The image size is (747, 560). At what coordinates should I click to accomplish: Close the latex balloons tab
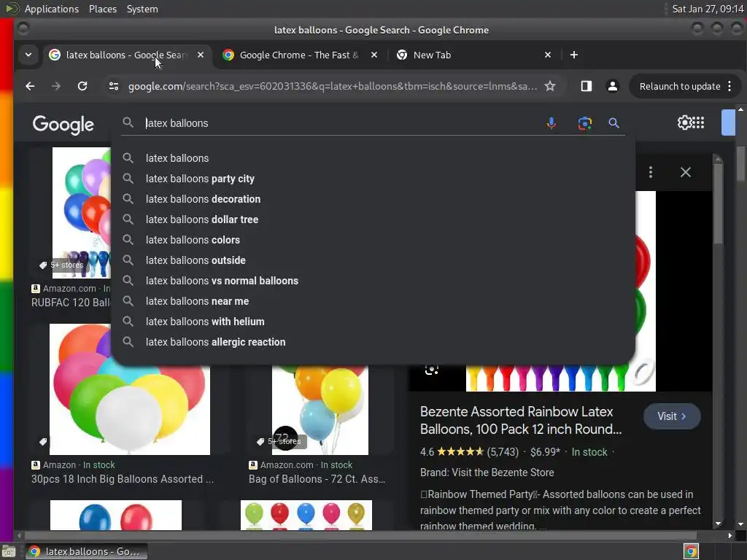[x=201, y=55]
